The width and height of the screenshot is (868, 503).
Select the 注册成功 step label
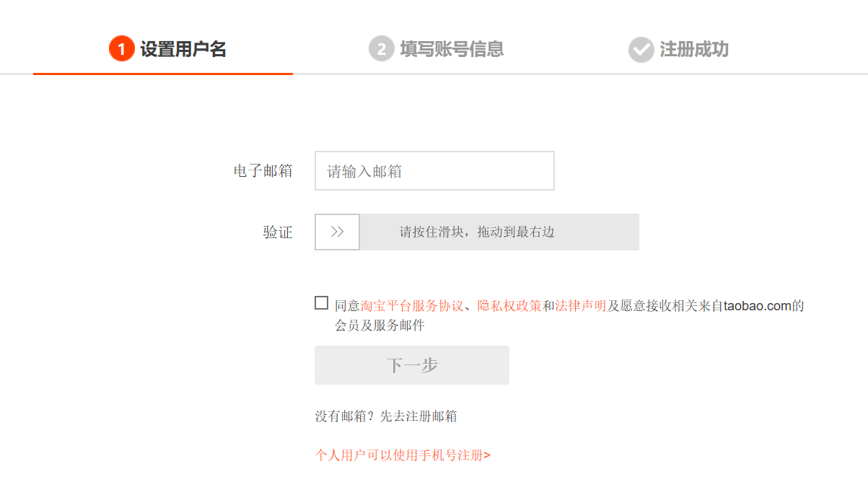[x=694, y=49]
